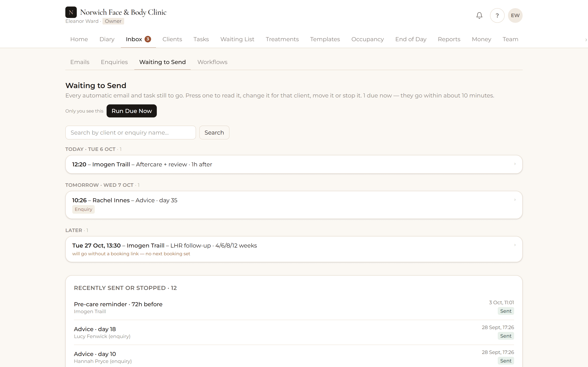The image size is (588, 367).
Task: Click the Inbox unread count badge
Action: coord(148,39)
